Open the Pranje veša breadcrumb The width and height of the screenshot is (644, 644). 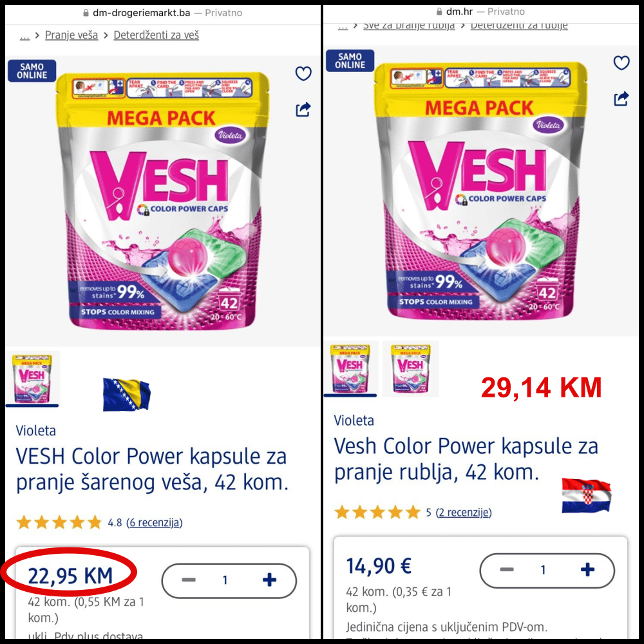[71, 35]
